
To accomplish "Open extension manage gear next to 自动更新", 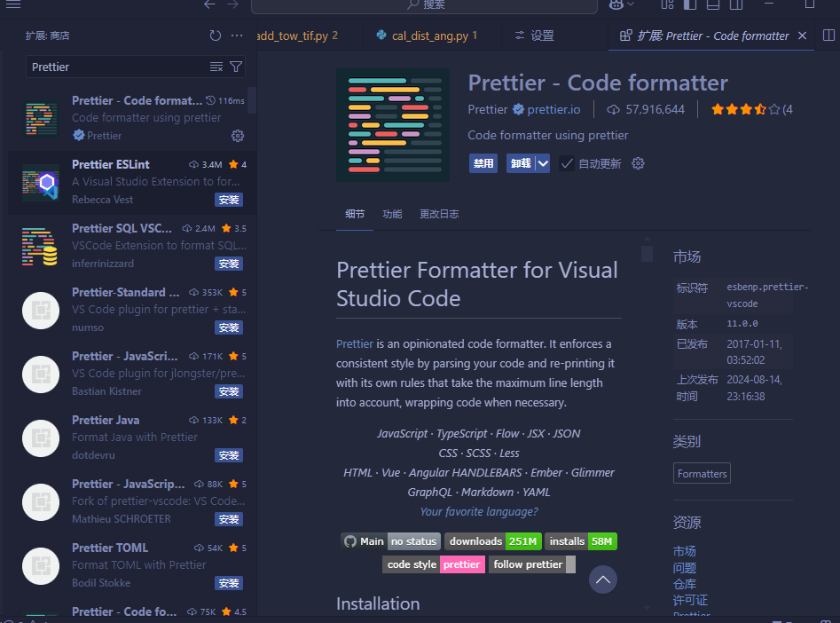I will [x=638, y=163].
